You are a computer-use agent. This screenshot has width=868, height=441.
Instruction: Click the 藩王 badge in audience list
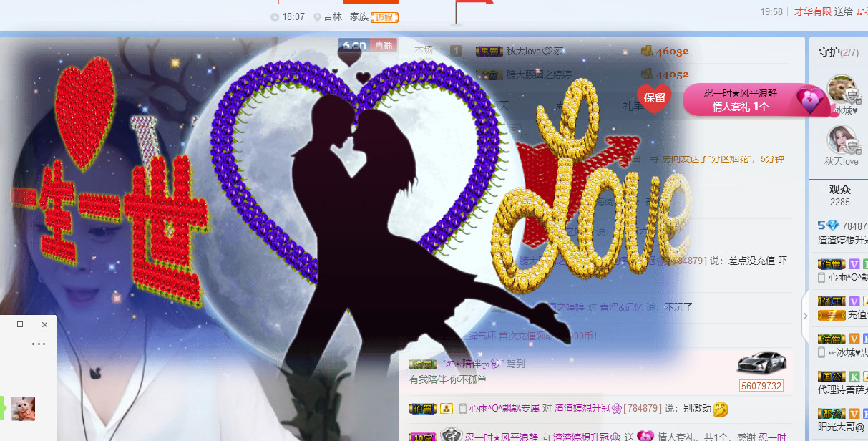[831, 301]
